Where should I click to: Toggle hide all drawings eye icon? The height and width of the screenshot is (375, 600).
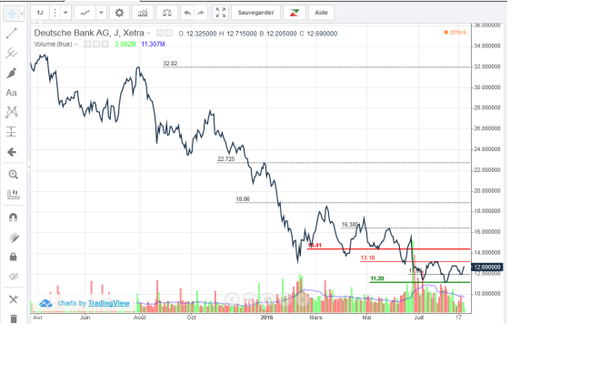coord(13,276)
